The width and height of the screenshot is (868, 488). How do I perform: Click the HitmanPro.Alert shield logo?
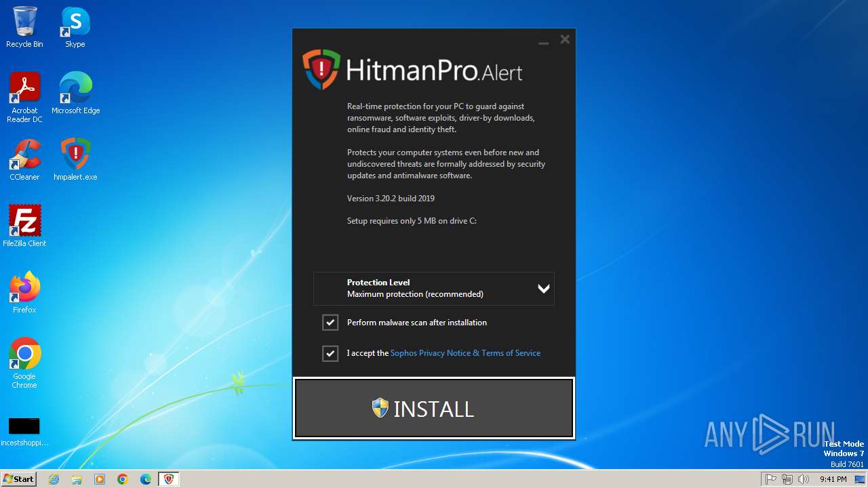321,69
